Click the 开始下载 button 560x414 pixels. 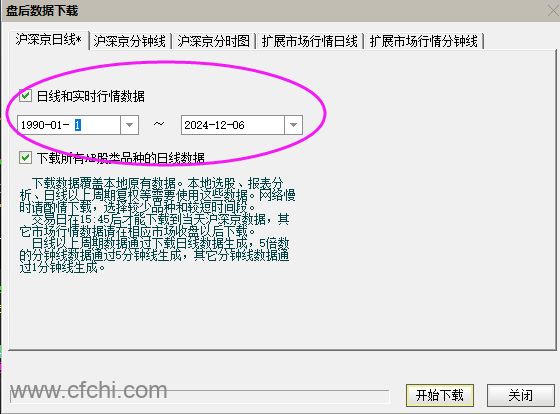tap(440, 395)
